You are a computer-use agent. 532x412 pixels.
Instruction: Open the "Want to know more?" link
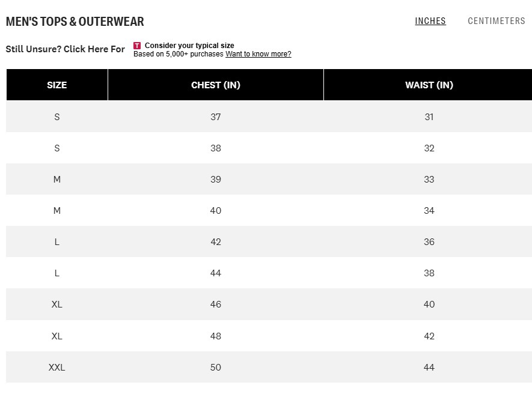(x=258, y=54)
